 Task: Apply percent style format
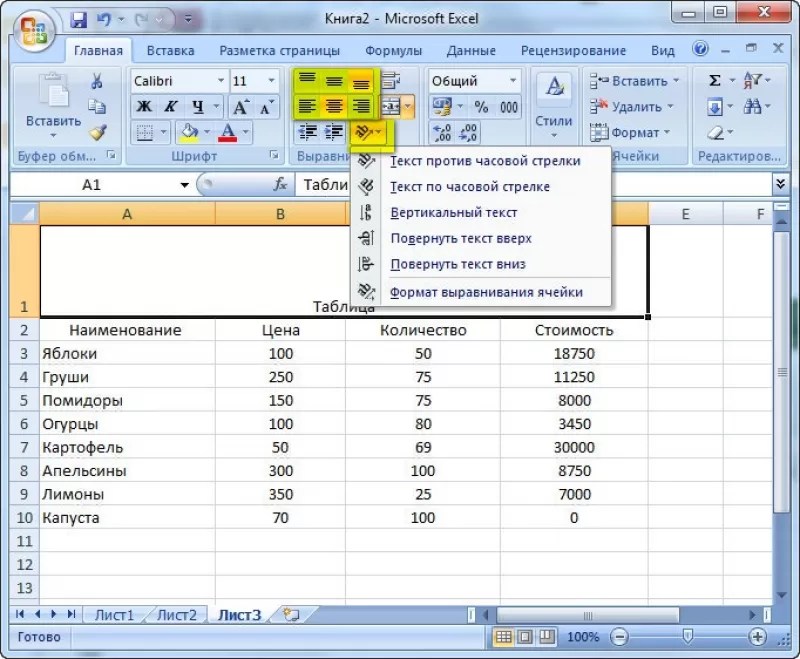click(x=481, y=107)
